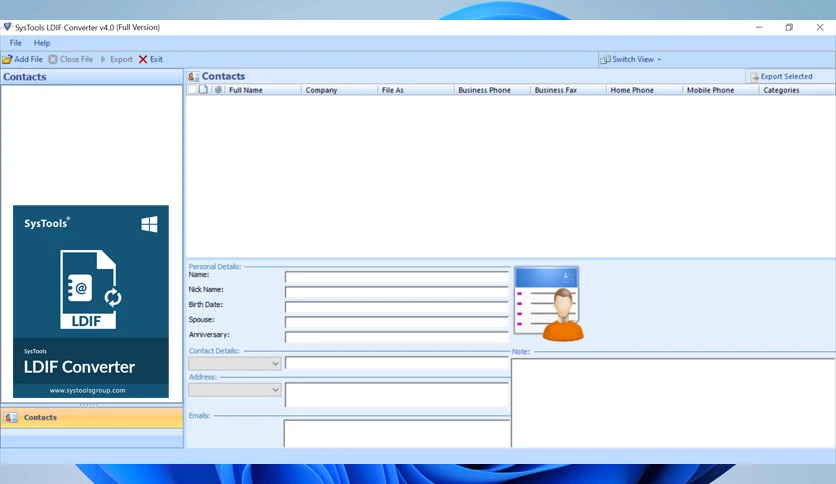Click into the Spouse field

coord(397,321)
